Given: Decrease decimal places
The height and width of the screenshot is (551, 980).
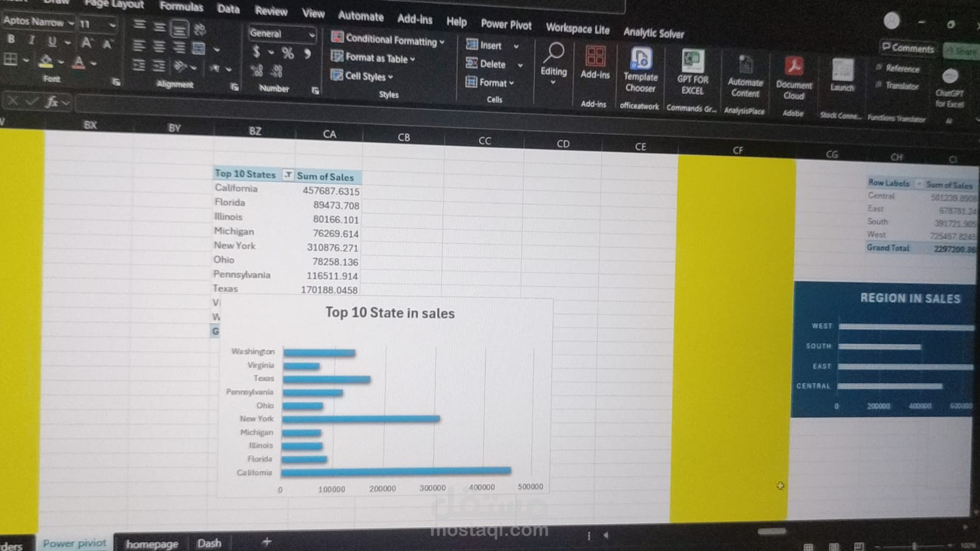Looking at the screenshot, I should [x=277, y=72].
